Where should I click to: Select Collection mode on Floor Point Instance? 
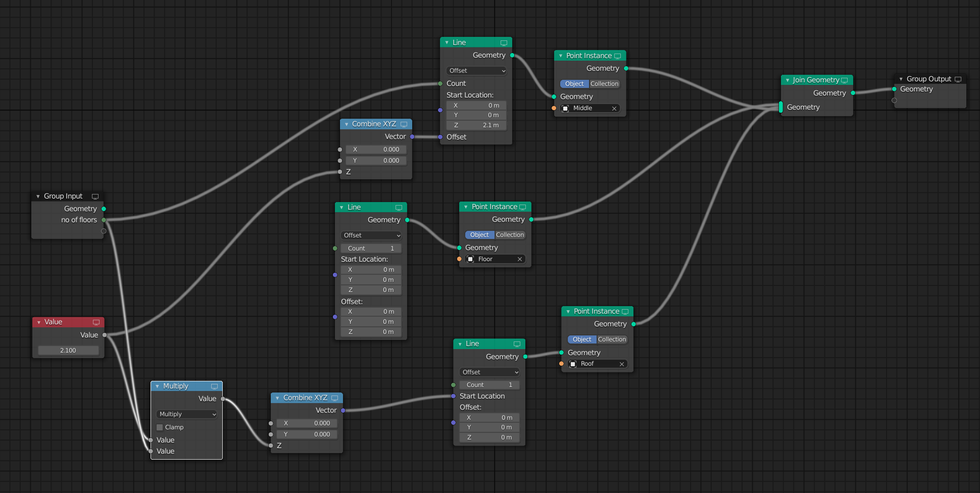(x=510, y=235)
